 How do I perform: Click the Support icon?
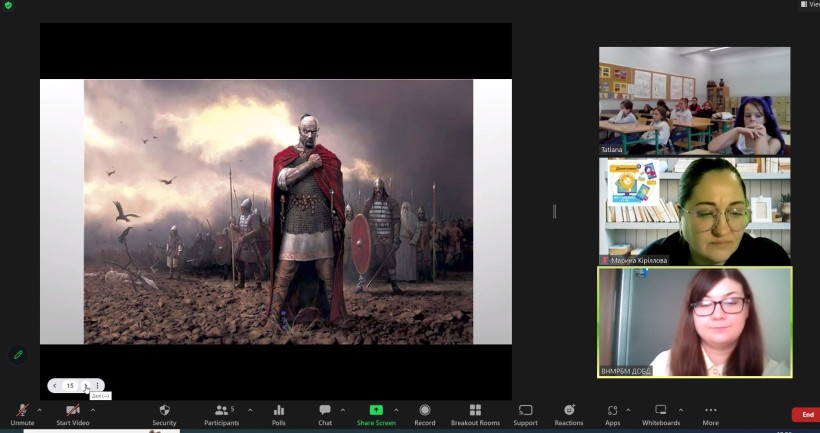(x=526, y=414)
